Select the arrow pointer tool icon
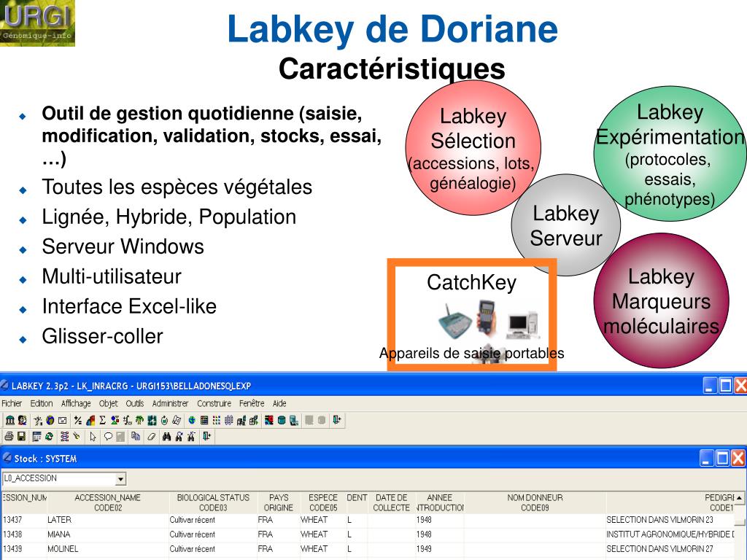 (x=93, y=437)
